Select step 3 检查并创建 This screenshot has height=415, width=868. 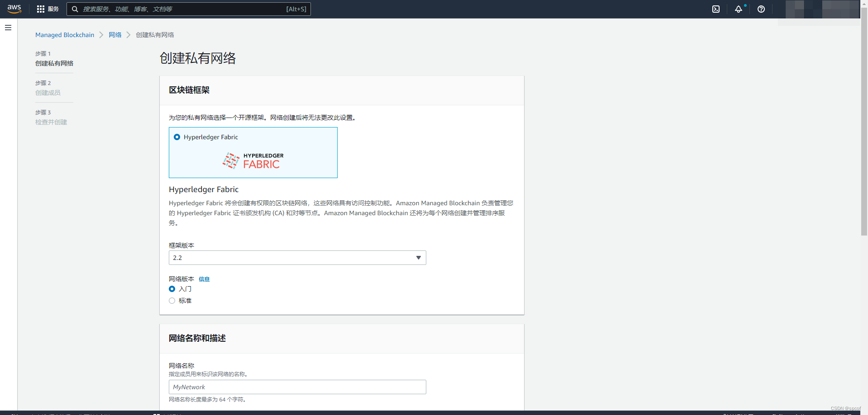tap(51, 122)
